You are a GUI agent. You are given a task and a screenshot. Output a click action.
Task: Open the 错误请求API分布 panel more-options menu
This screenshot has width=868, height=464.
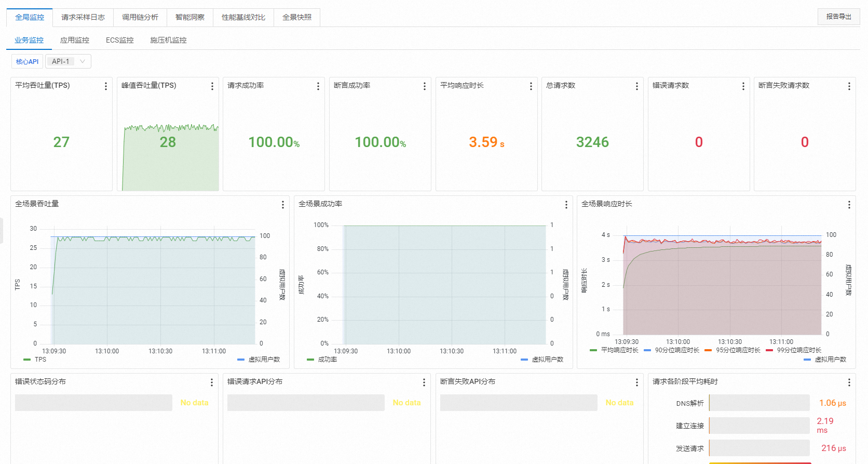pos(424,382)
